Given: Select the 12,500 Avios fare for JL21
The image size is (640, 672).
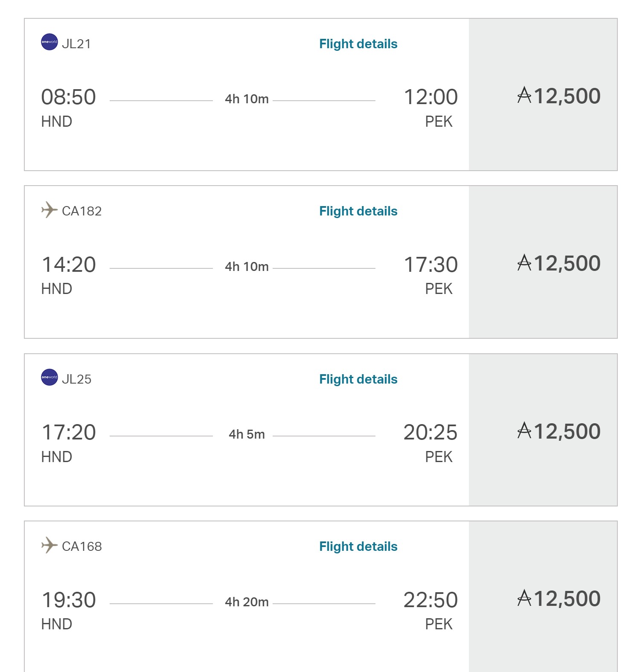Looking at the screenshot, I should [x=559, y=96].
